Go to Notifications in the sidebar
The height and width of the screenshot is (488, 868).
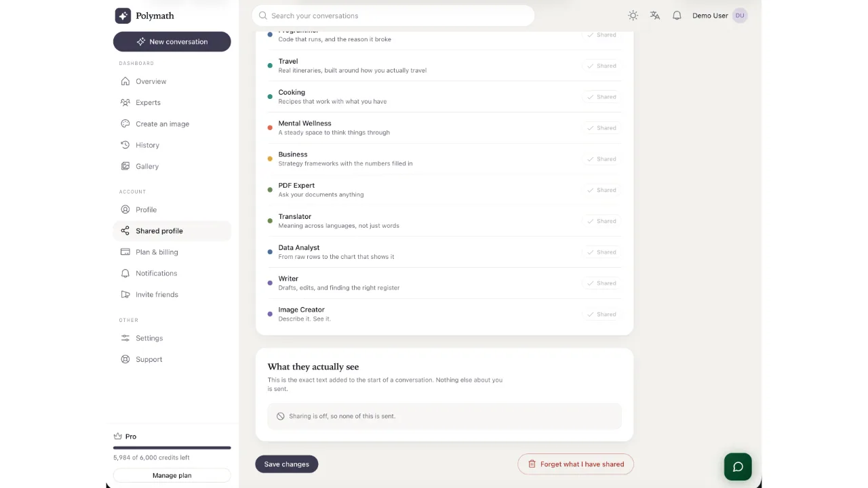click(x=172, y=273)
